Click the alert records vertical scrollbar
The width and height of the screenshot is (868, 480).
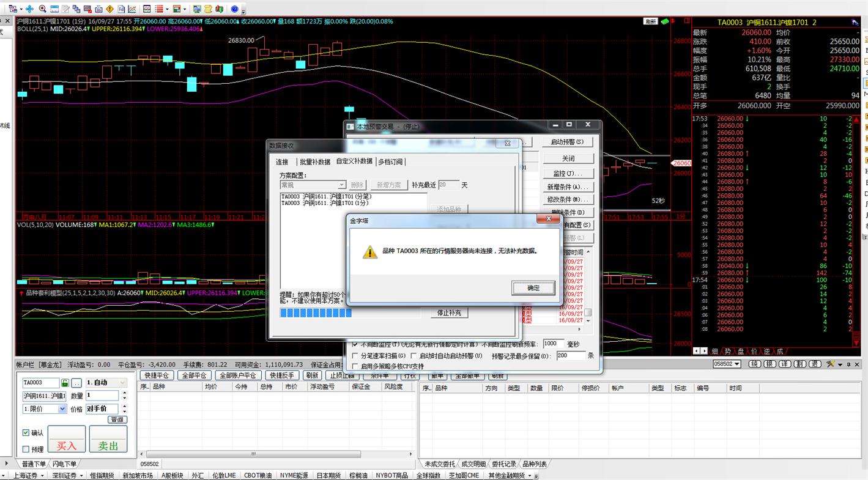(588, 287)
